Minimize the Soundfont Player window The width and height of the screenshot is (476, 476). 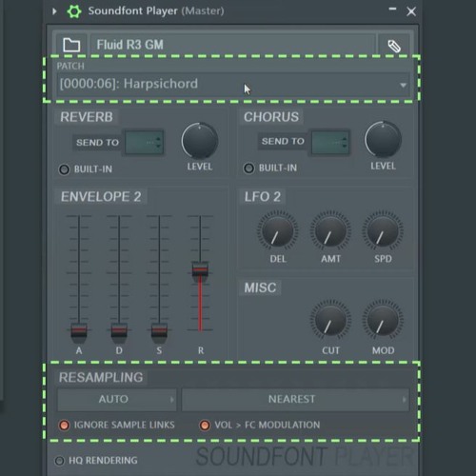click(392, 10)
